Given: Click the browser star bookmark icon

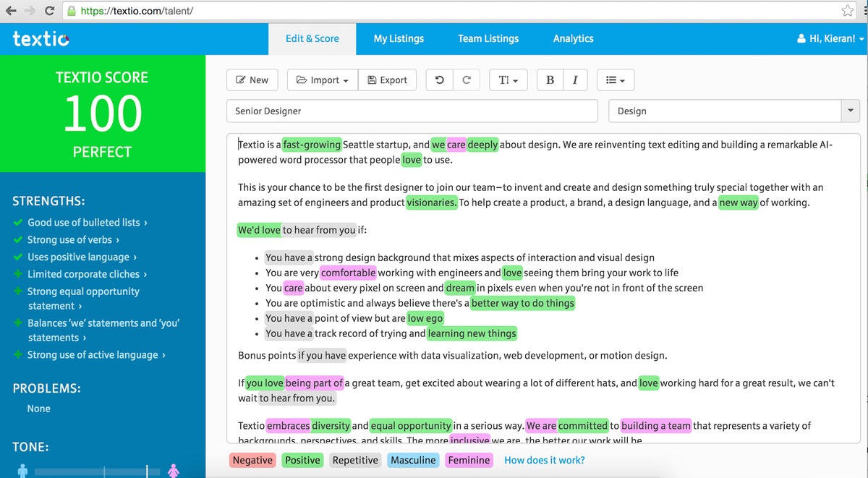Looking at the screenshot, I should (x=848, y=11).
